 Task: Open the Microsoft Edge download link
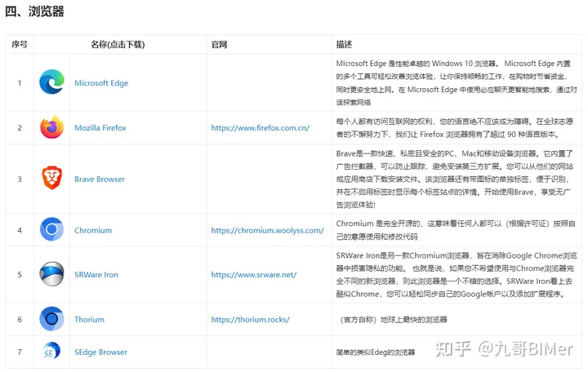click(x=101, y=82)
